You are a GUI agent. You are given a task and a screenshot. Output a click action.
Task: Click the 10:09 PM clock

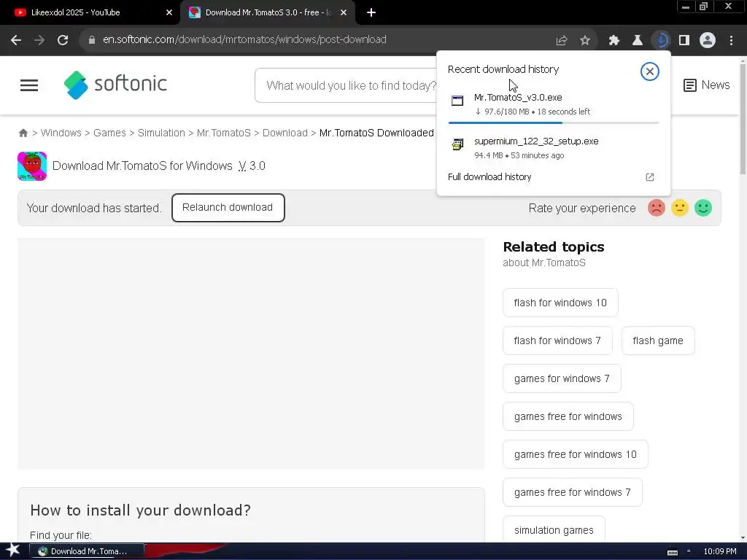coord(720,551)
